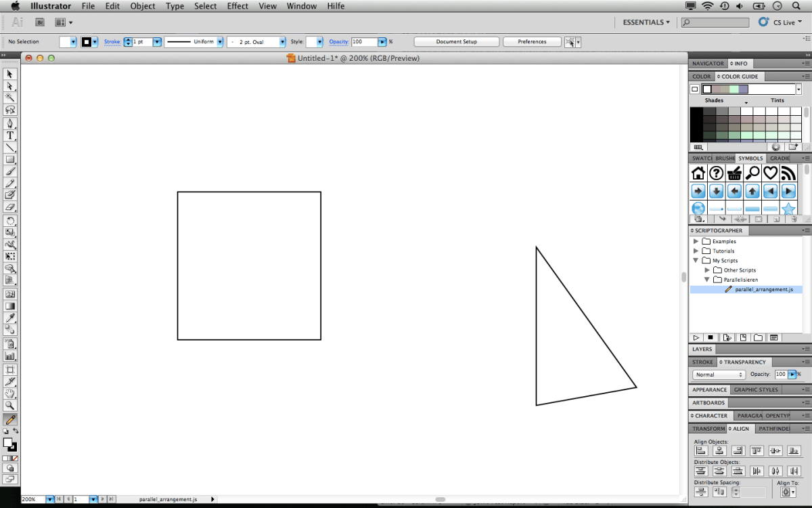This screenshot has width=812, height=508.
Task: Switch to the GRAPHIC STYLES tab
Action: [756, 389]
